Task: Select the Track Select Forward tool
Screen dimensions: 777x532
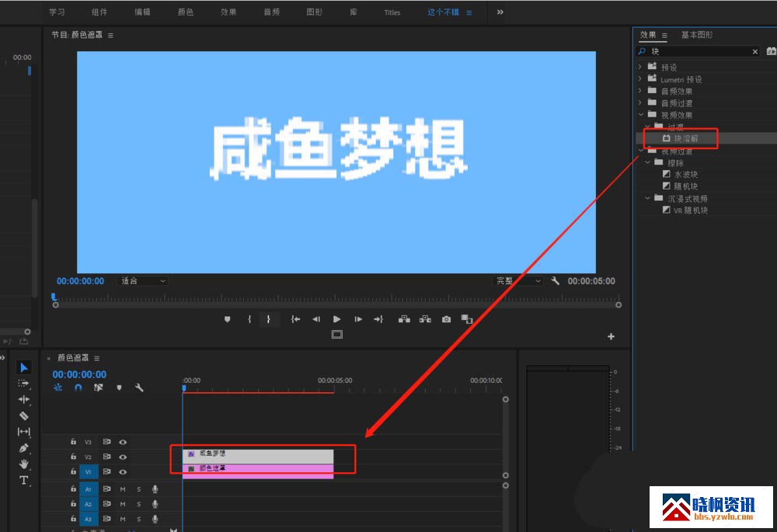Action: pos(23,384)
